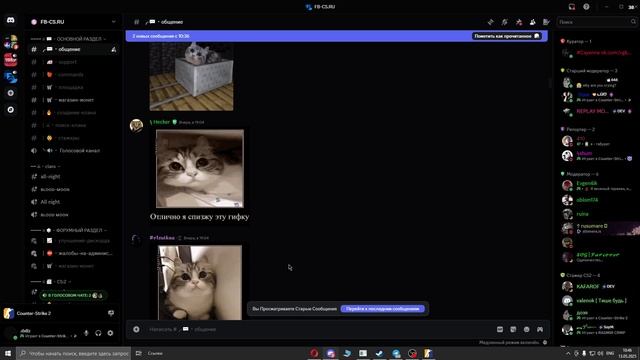Viewport: 640px width, 360px height.
Task: Open oblom174 in member list
Action: [597, 200]
